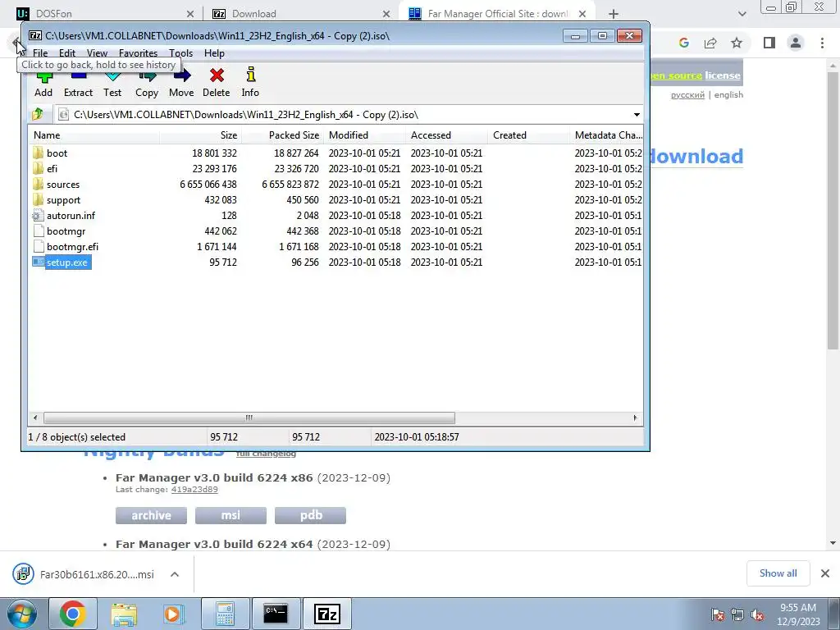840x630 pixels.
Task: Switch to 7-Zip taskbar button
Action: point(327,614)
